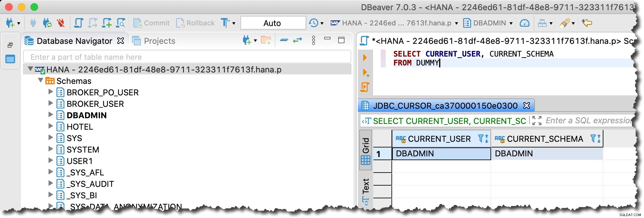Switch to the Projects tab
This screenshot has width=644, height=218.
pyautogui.click(x=154, y=41)
